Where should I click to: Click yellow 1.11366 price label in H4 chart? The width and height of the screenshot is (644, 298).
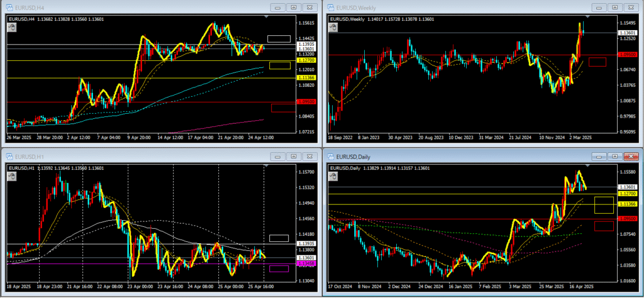(308, 78)
